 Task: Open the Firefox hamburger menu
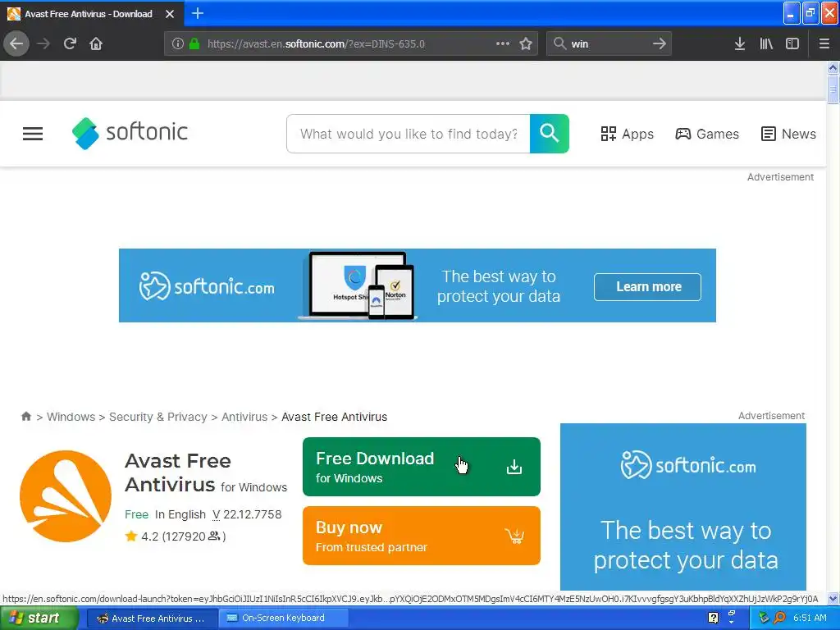point(824,43)
